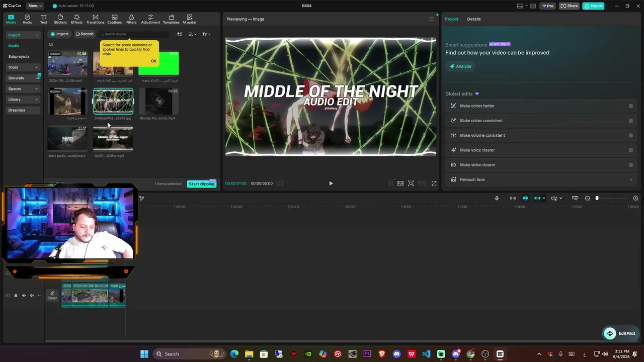
Task: Open the Transitions panel
Action: coord(95,19)
